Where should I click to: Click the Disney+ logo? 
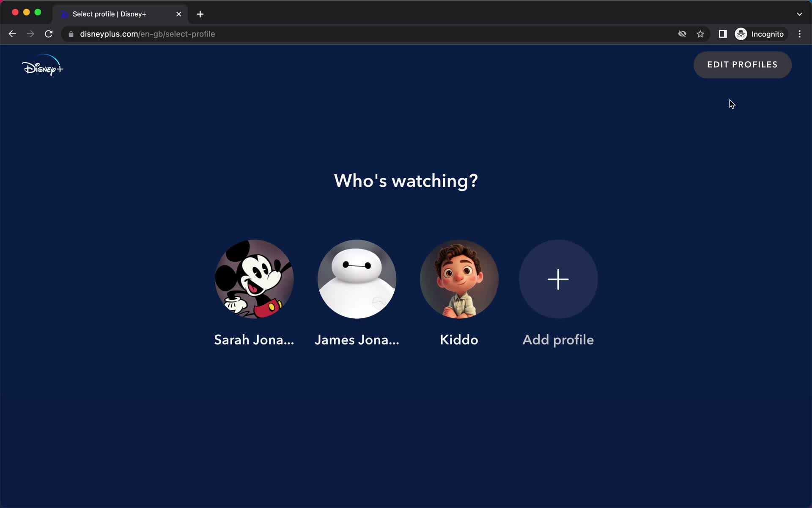coord(42,65)
